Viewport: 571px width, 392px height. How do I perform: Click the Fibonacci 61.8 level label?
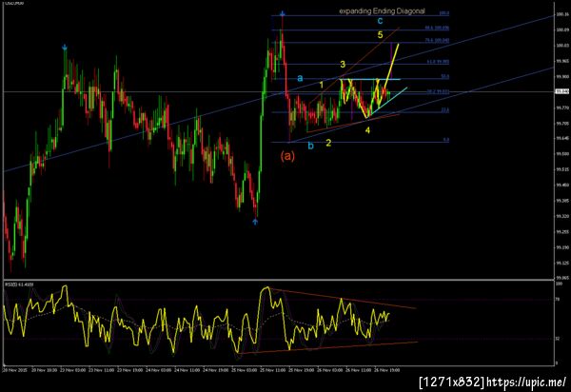click(x=438, y=62)
